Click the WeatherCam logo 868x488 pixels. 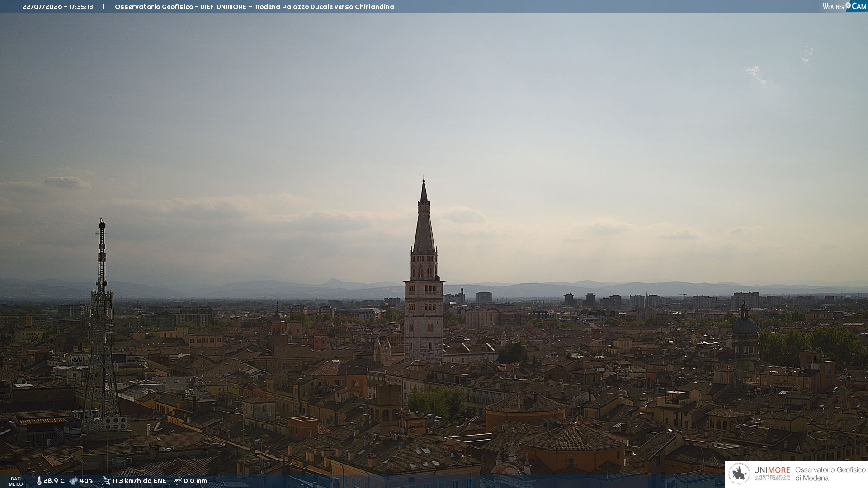pos(844,6)
